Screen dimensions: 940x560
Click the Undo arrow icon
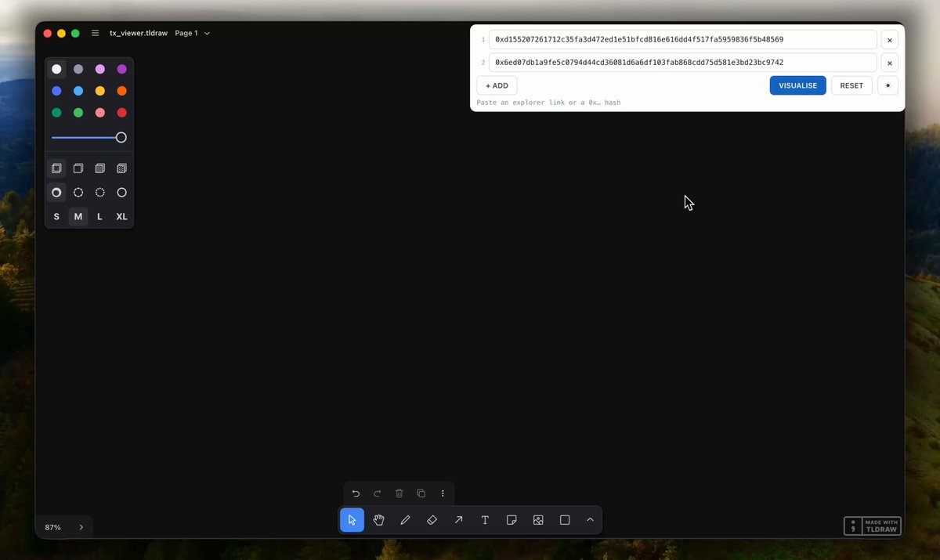[356, 493]
